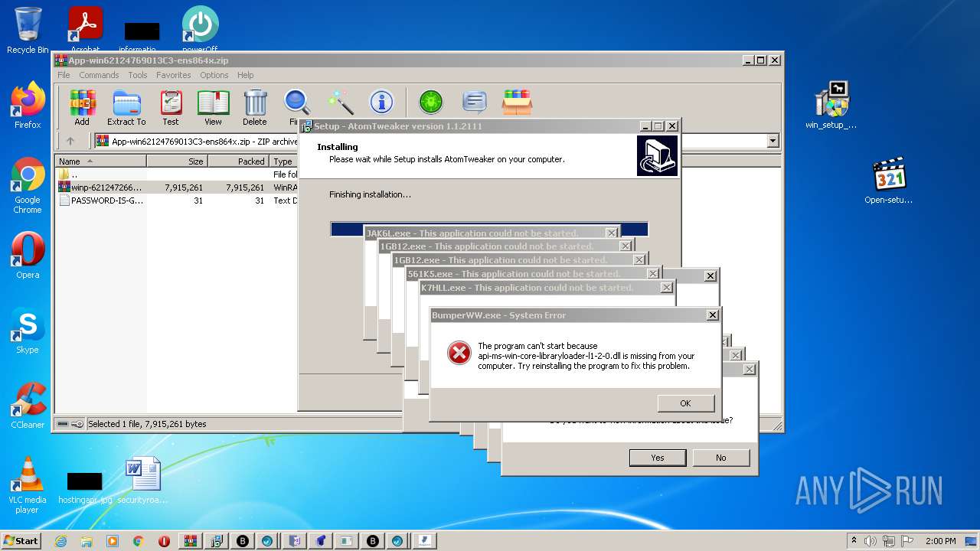Screen dimensions: 980x551
Task: Switch to WinRAR task in taskbar
Action: pyautogui.click(x=190, y=540)
